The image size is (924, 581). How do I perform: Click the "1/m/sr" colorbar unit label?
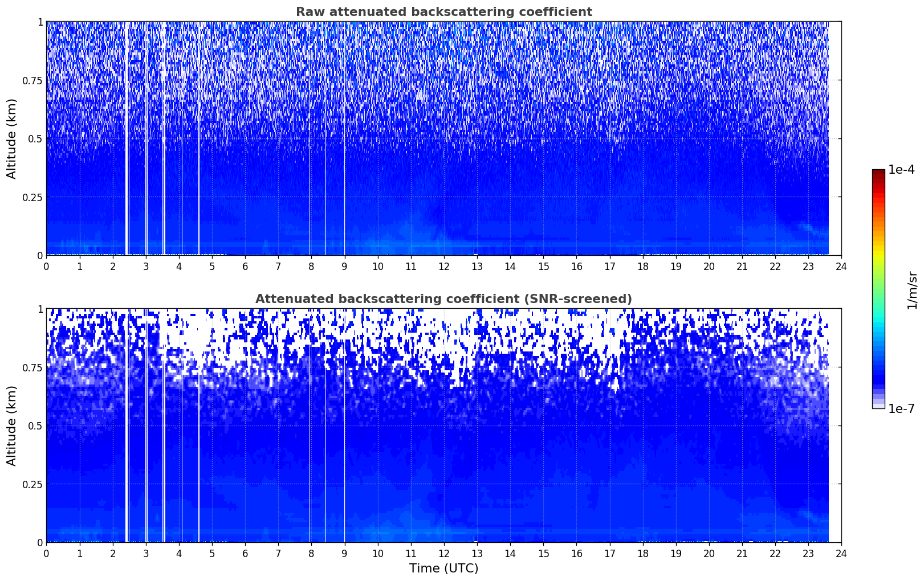pyautogui.click(x=912, y=290)
